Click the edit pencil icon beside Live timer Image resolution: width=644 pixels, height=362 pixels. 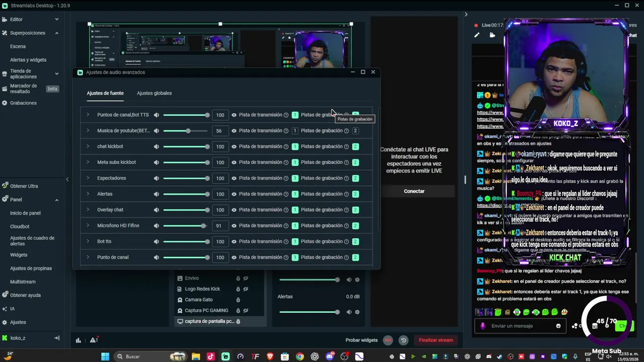click(477, 35)
